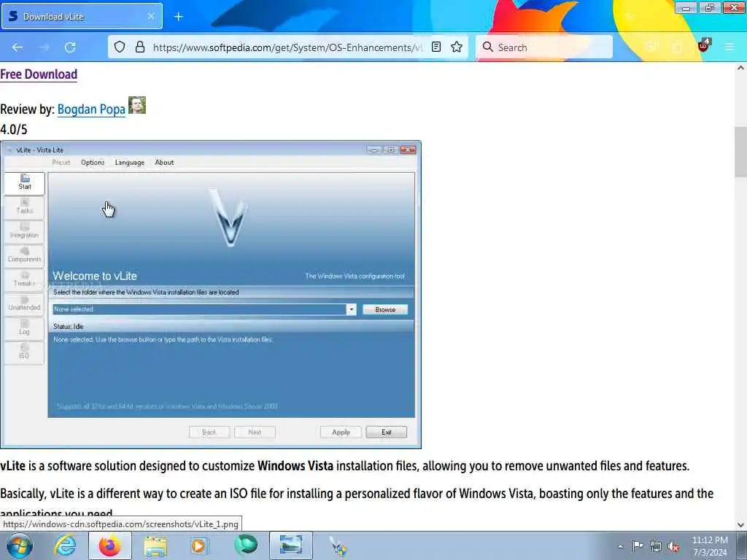Switch to the picture viewer taskbar window

[x=291, y=545]
